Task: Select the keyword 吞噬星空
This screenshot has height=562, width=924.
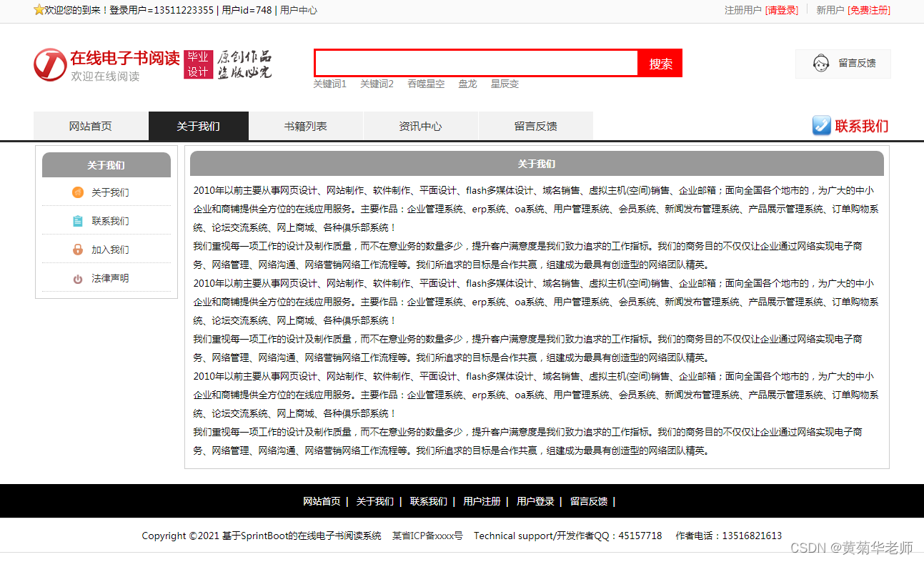Action: (x=426, y=84)
